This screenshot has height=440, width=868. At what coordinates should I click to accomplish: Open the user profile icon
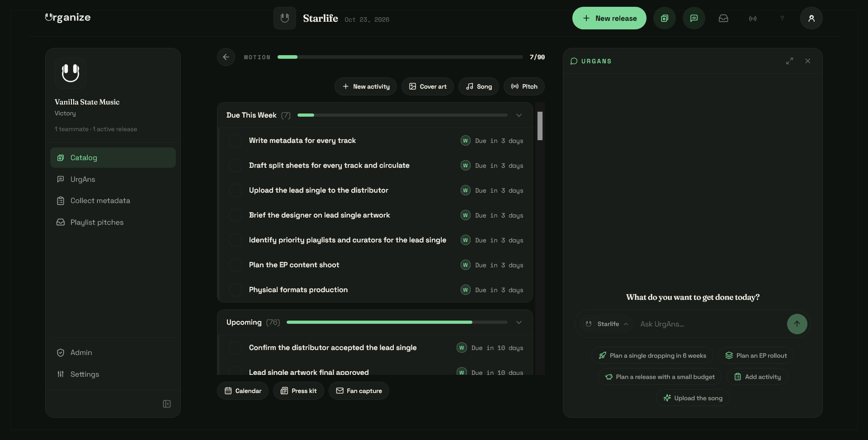coord(811,18)
